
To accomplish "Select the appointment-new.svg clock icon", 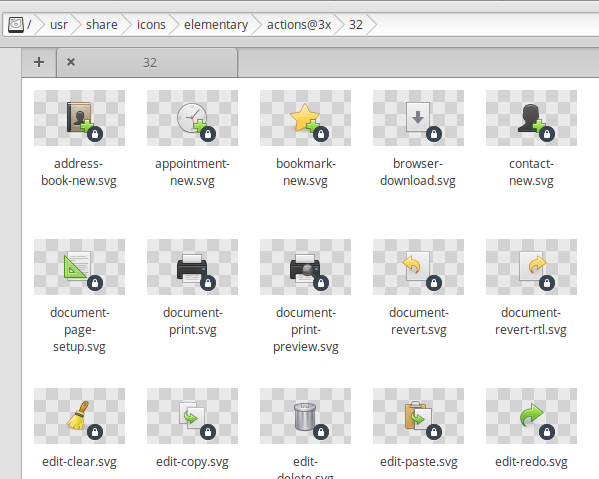I will (x=192, y=118).
